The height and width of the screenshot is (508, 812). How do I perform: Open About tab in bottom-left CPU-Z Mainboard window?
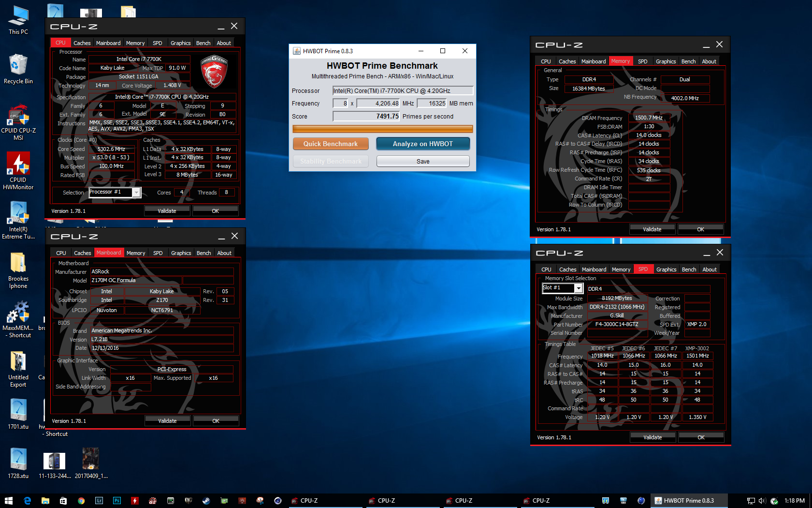[224, 253]
